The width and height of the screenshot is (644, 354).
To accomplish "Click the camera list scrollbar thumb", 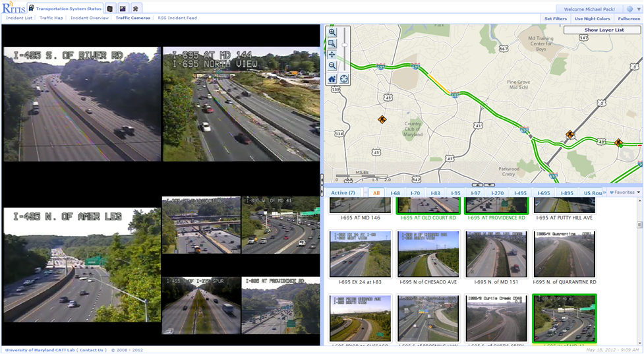I will 639,225.
